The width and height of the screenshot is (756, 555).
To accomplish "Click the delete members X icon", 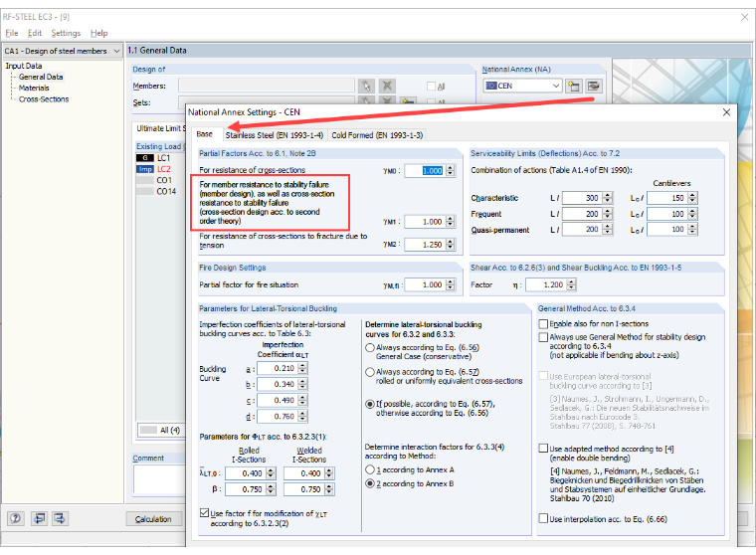I will point(387,86).
